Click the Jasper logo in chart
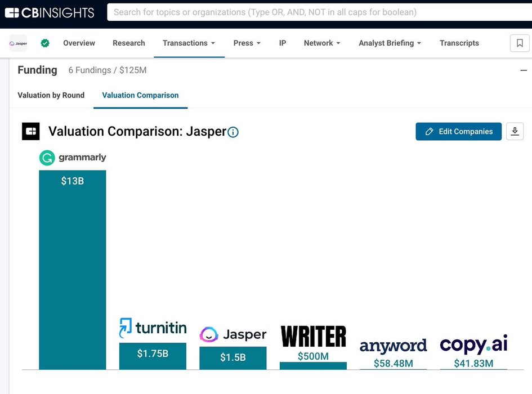Viewport: 532px width, 394px height. click(233, 334)
